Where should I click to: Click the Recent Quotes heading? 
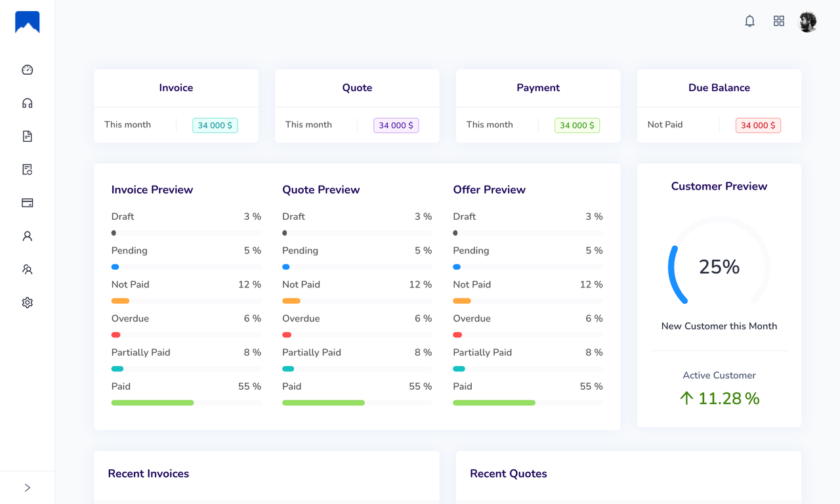point(509,474)
